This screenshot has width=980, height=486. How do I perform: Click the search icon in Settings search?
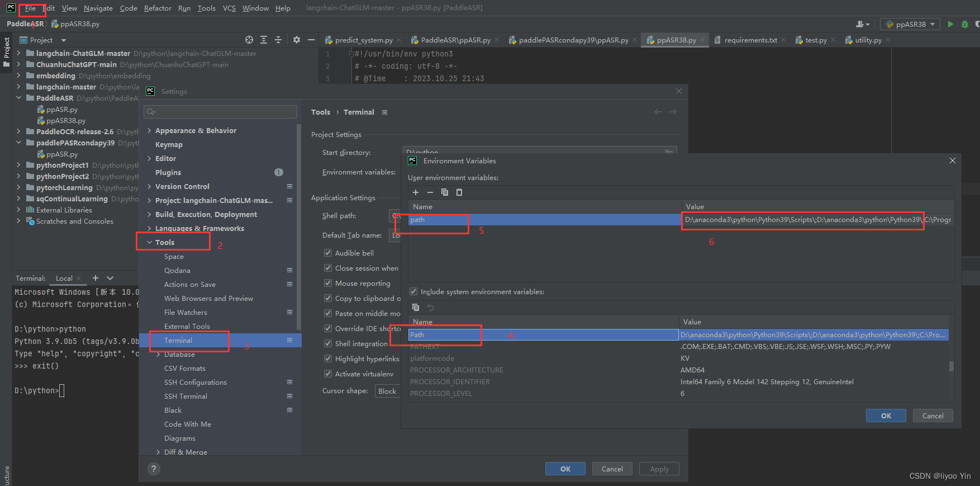click(151, 112)
